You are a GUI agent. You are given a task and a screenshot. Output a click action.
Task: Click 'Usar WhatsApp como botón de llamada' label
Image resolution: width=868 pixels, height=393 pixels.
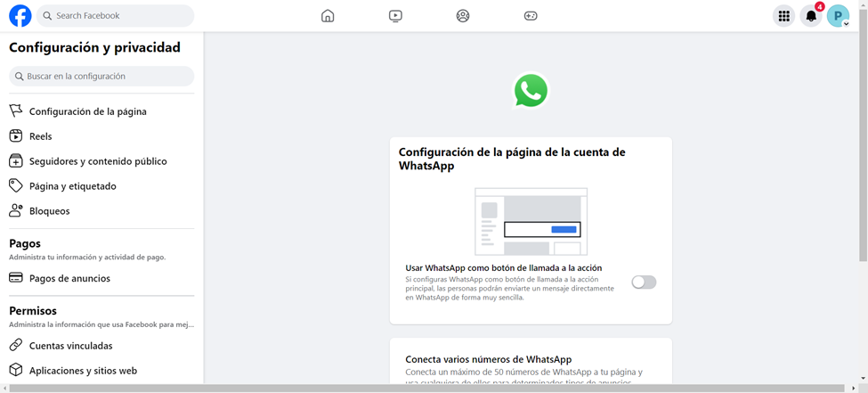(x=504, y=267)
